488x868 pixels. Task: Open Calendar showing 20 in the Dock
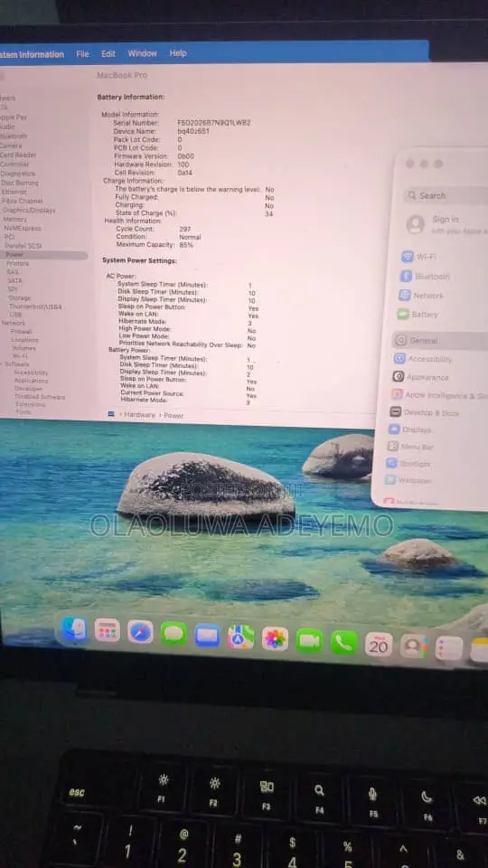pyautogui.click(x=379, y=645)
